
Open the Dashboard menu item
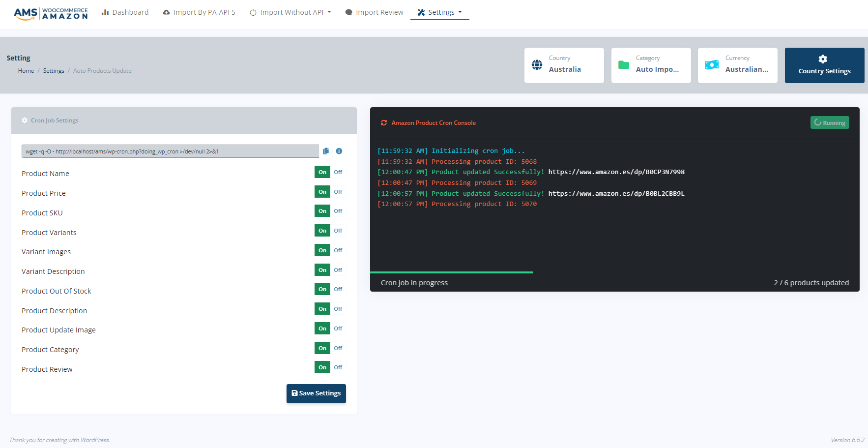click(x=125, y=12)
